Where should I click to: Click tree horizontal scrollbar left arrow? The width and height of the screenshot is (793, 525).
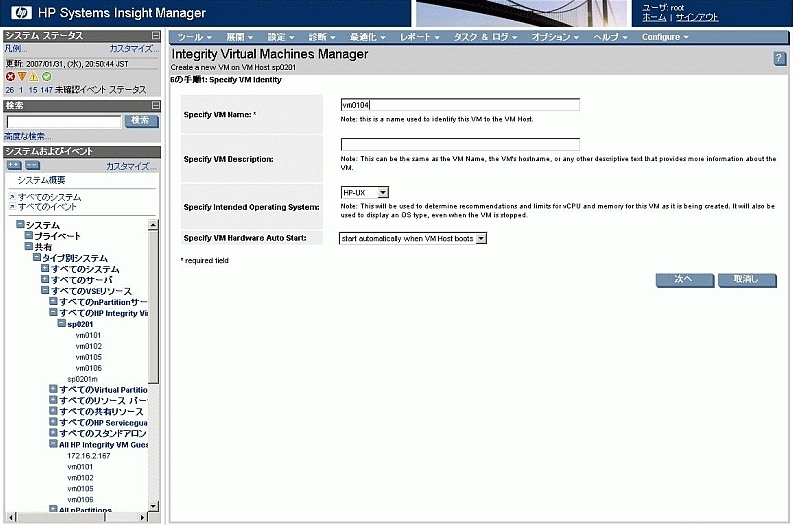pos(12,517)
